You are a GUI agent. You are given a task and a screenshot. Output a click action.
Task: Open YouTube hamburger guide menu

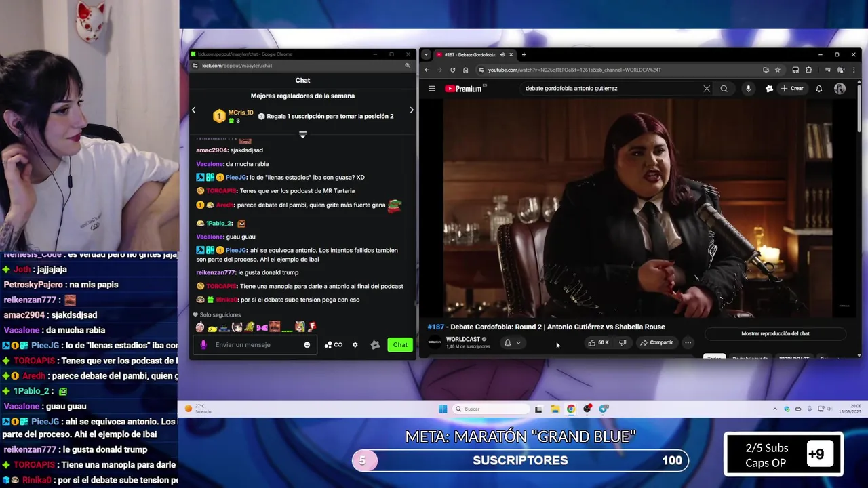point(431,89)
